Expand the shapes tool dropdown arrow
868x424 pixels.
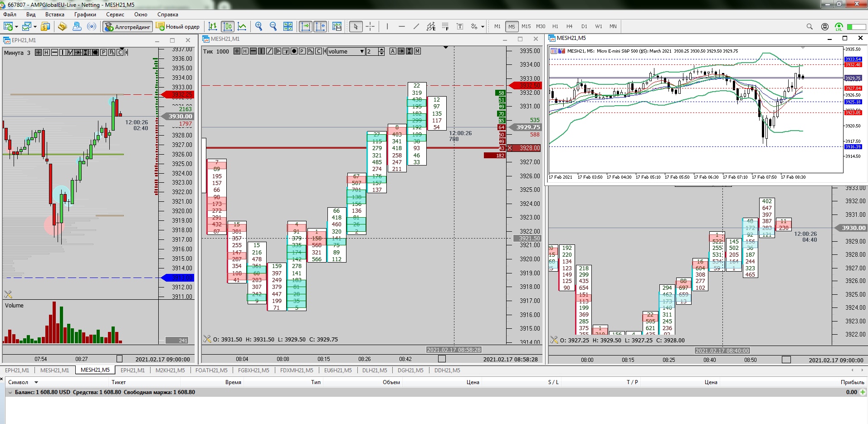pyautogui.click(x=483, y=26)
